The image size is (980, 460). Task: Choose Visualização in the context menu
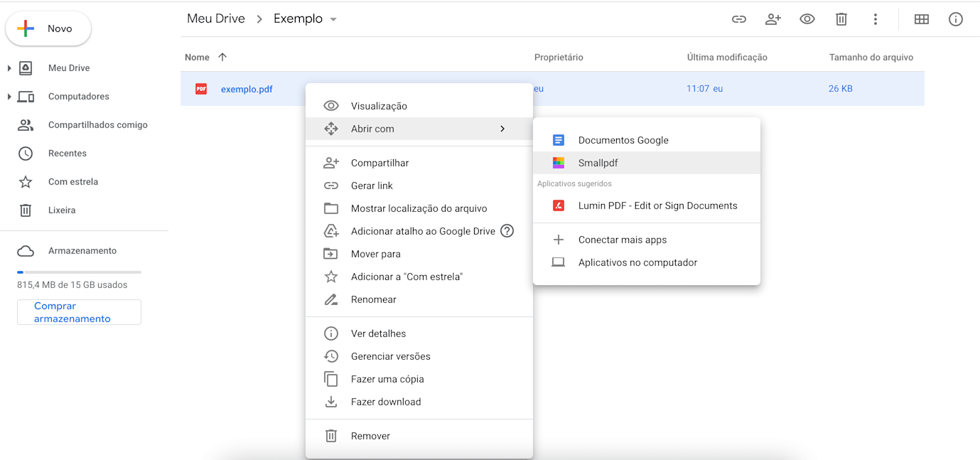(419, 106)
